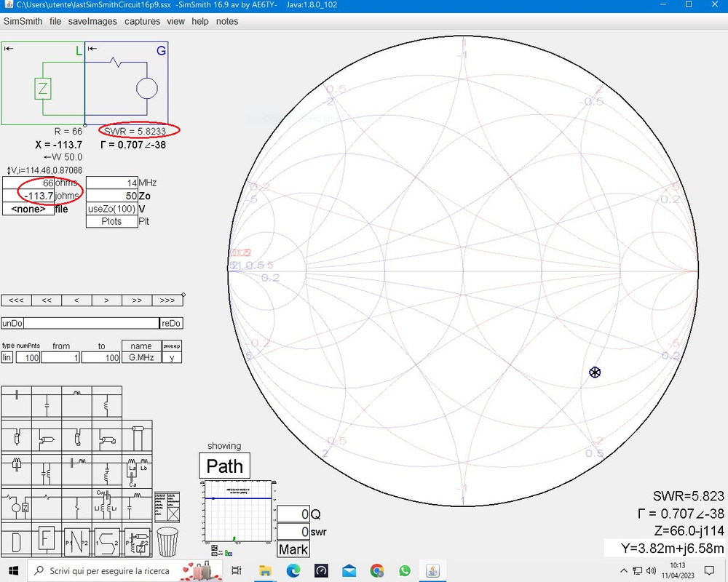The height and width of the screenshot is (582, 728).
Task: Pick the series shorted stub component
Action: (x=107, y=436)
